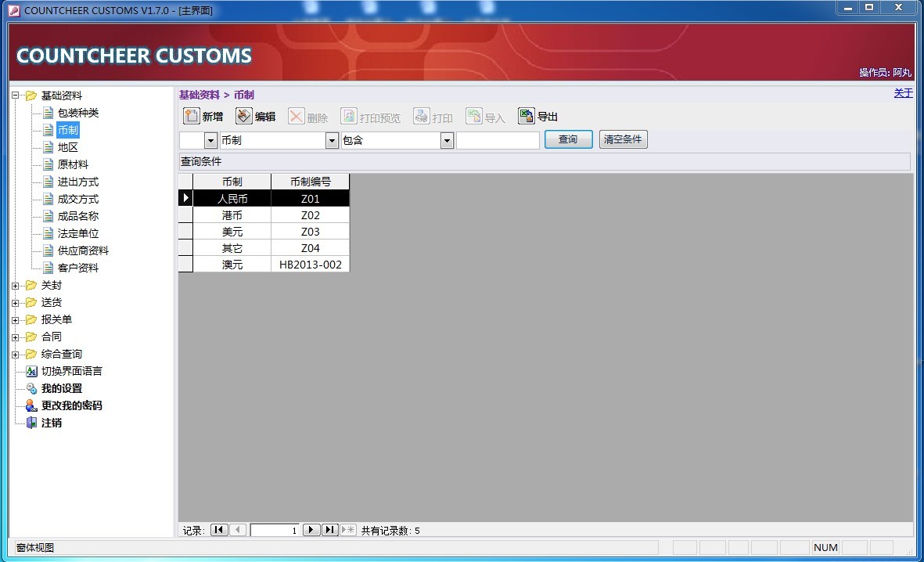
Task: Expand the 综合查询 tree node
Action: tap(16, 355)
